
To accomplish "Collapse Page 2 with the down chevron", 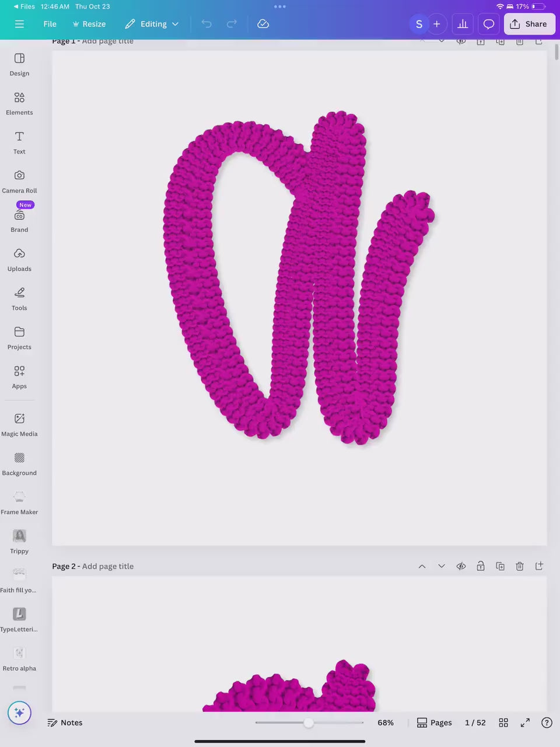I will pos(442,566).
